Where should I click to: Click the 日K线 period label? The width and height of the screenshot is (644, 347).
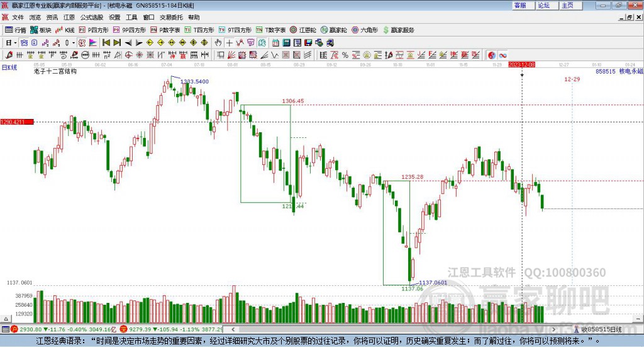(9, 68)
